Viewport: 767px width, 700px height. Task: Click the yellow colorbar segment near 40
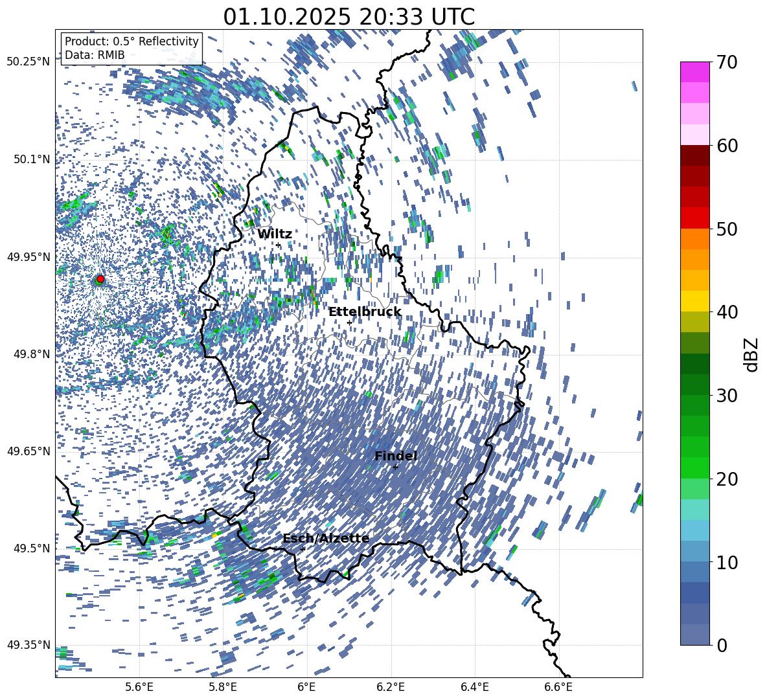[x=695, y=301]
